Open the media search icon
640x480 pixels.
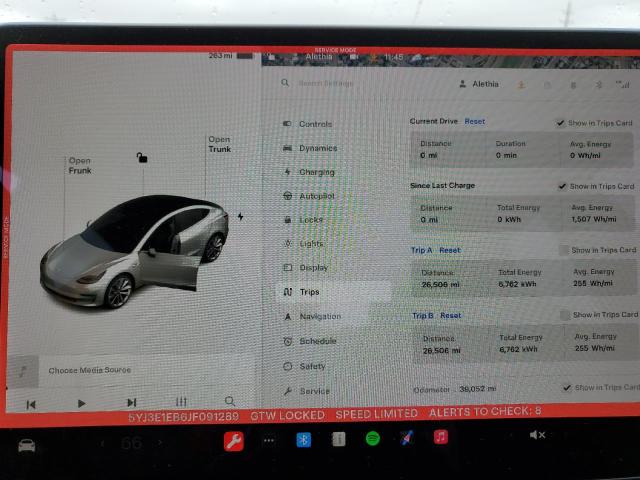coord(230,401)
